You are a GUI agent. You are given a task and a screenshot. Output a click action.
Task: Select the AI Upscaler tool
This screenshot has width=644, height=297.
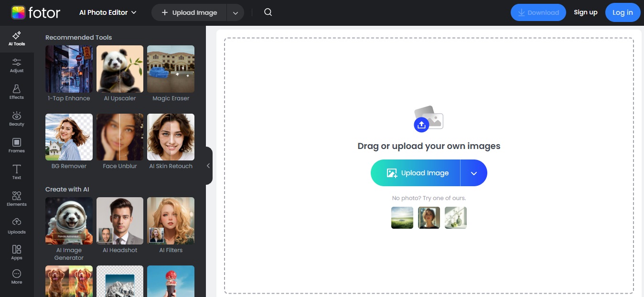pyautogui.click(x=120, y=74)
